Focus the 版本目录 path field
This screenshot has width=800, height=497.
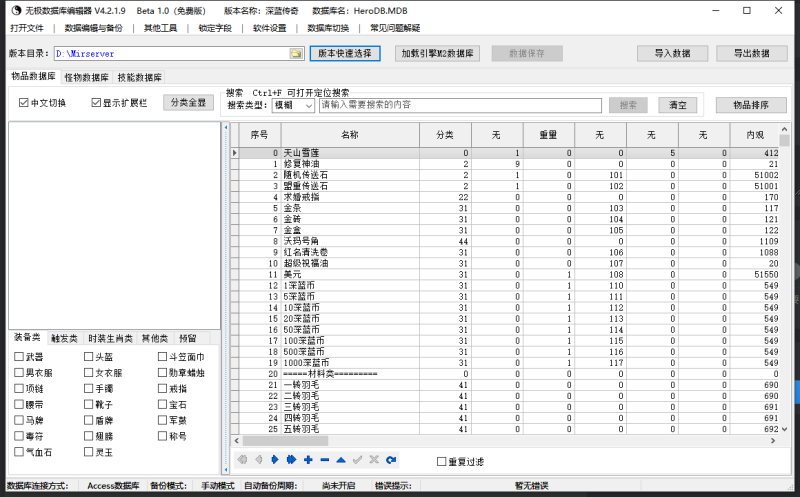pos(171,54)
